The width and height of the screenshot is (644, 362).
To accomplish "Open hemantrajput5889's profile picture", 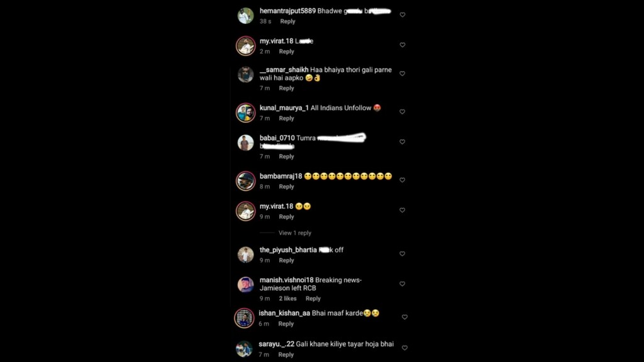I will pos(246,16).
